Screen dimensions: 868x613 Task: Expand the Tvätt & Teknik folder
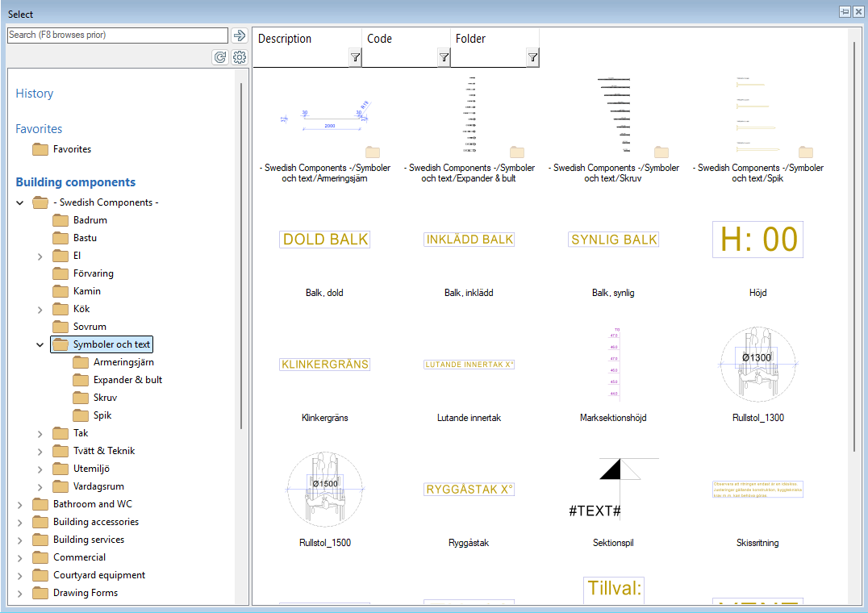pos(40,452)
